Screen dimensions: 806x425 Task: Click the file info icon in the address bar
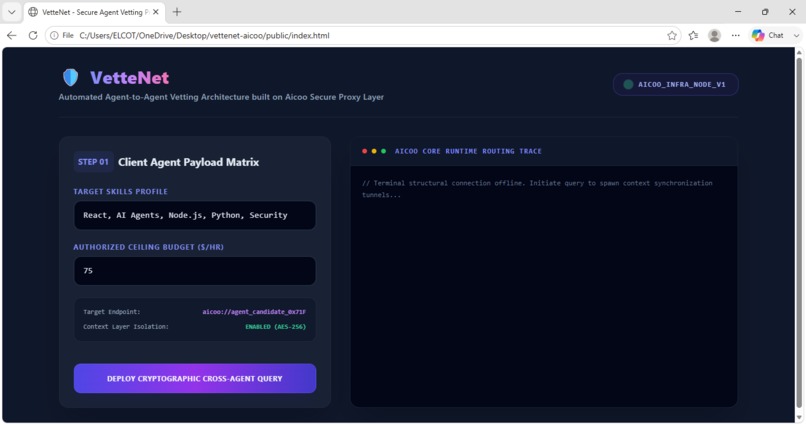(54, 35)
